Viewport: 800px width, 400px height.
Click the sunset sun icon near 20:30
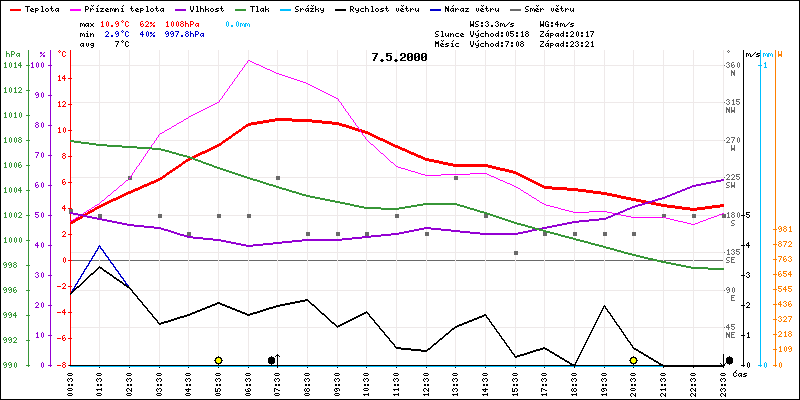pos(633,360)
